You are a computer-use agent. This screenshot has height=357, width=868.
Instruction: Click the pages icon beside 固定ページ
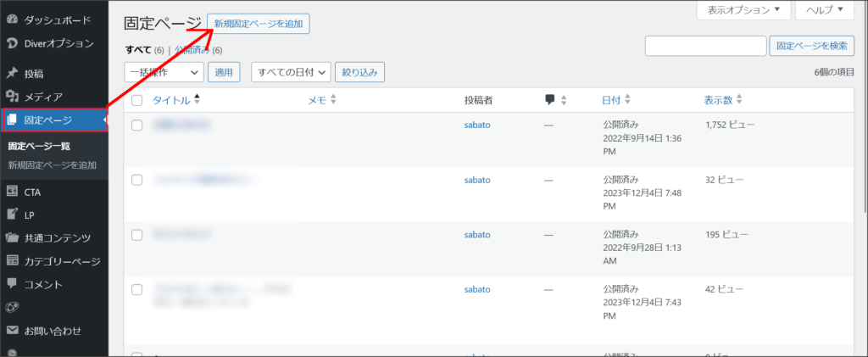12,120
